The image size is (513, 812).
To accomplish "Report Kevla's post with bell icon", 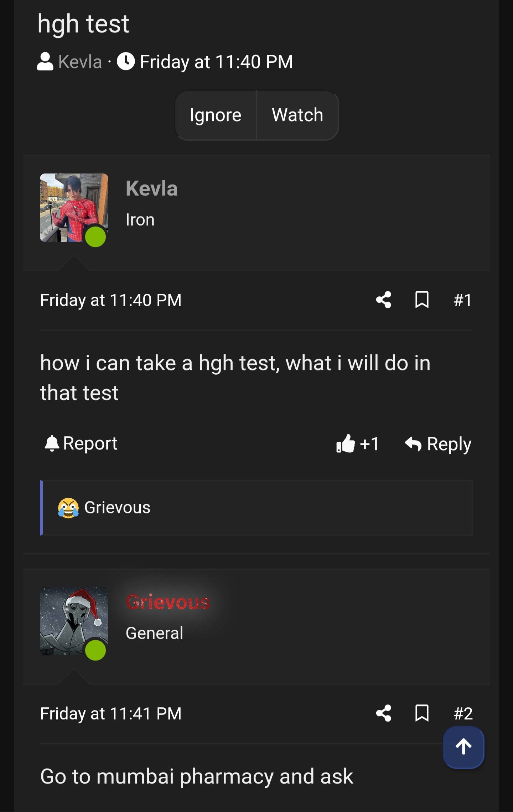I will (x=81, y=444).
